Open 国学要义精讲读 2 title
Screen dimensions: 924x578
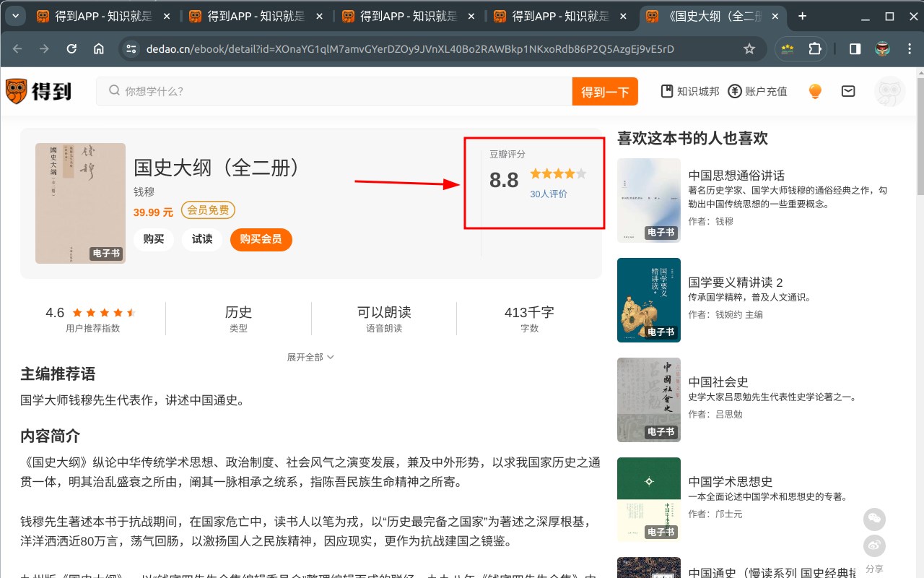(736, 282)
